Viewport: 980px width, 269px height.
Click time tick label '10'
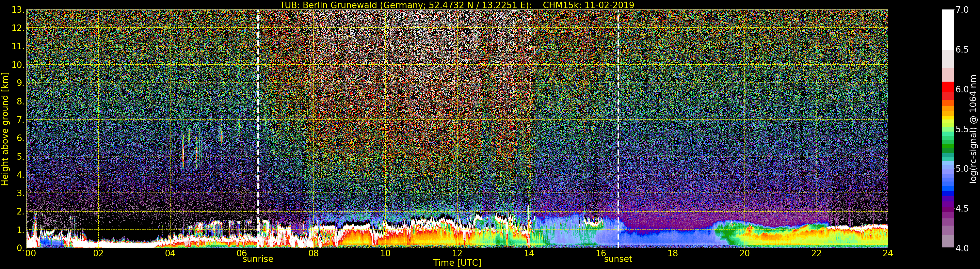click(385, 253)
